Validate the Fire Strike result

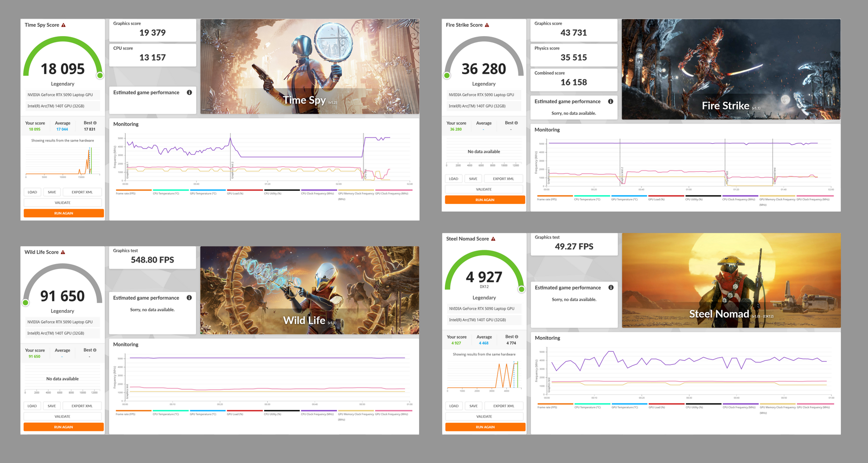(x=484, y=189)
